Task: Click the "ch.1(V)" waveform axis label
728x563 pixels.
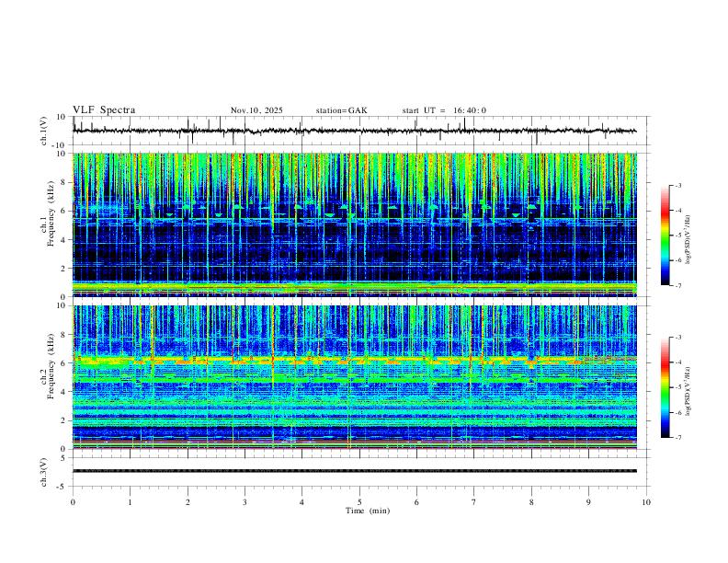Action: coord(44,131)
